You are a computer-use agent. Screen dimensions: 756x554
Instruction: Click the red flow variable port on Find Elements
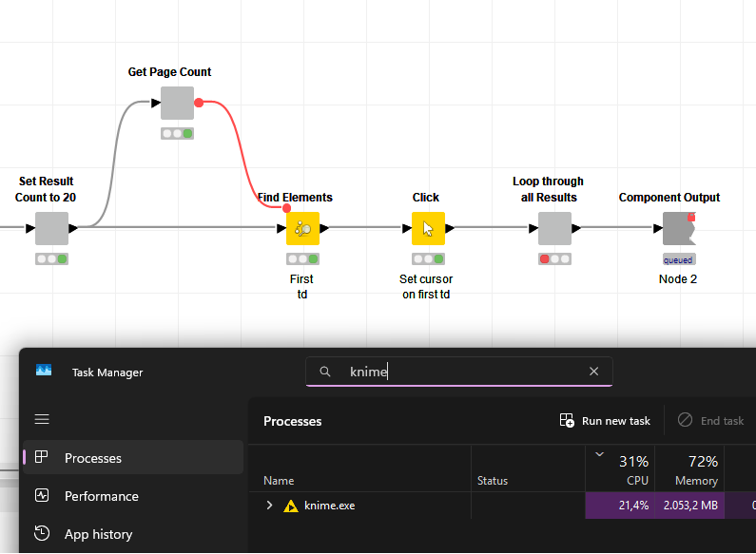[286, 208]
